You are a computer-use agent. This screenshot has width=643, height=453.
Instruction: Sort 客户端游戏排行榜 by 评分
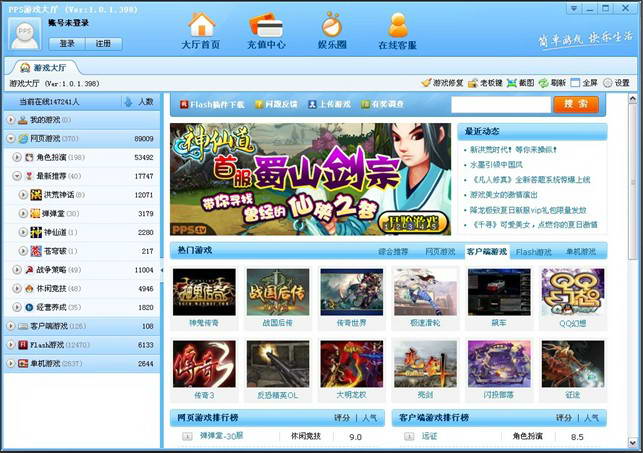[564, 418]
